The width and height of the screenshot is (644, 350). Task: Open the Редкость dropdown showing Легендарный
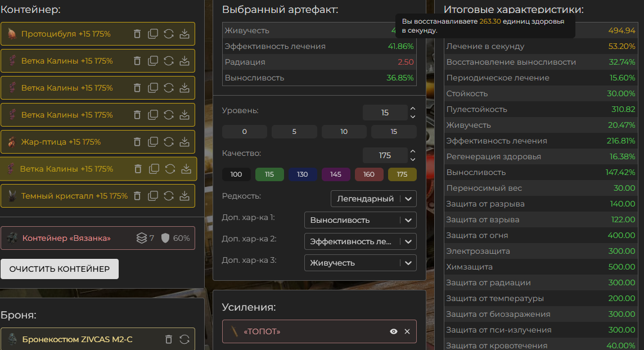pyautogui.click(x=373, y=199)
